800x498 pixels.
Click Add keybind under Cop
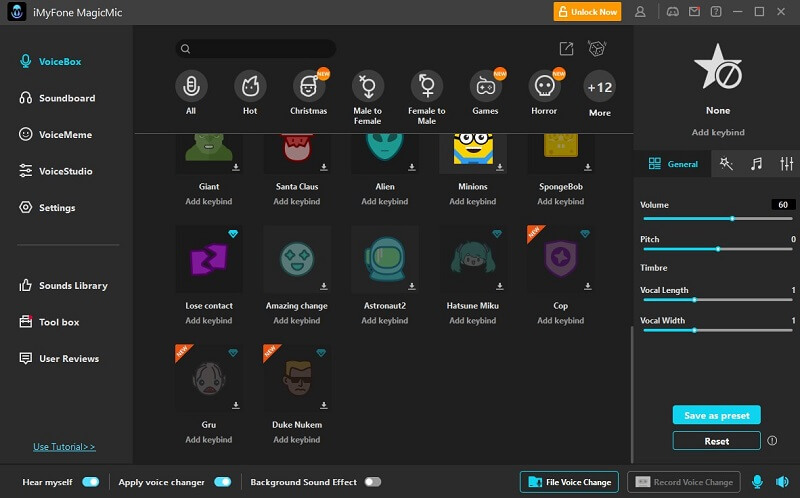click(561, 320)
